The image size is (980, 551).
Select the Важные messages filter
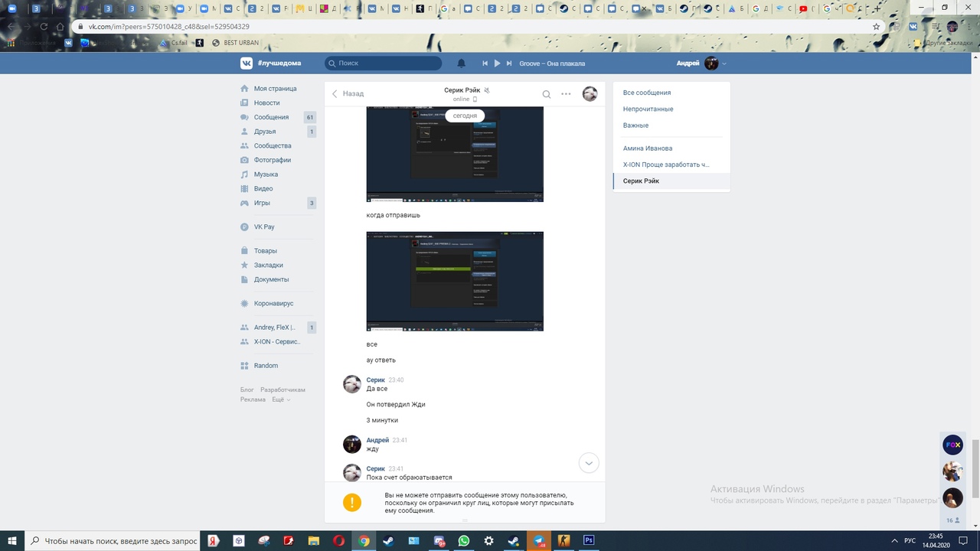point(635,125)
